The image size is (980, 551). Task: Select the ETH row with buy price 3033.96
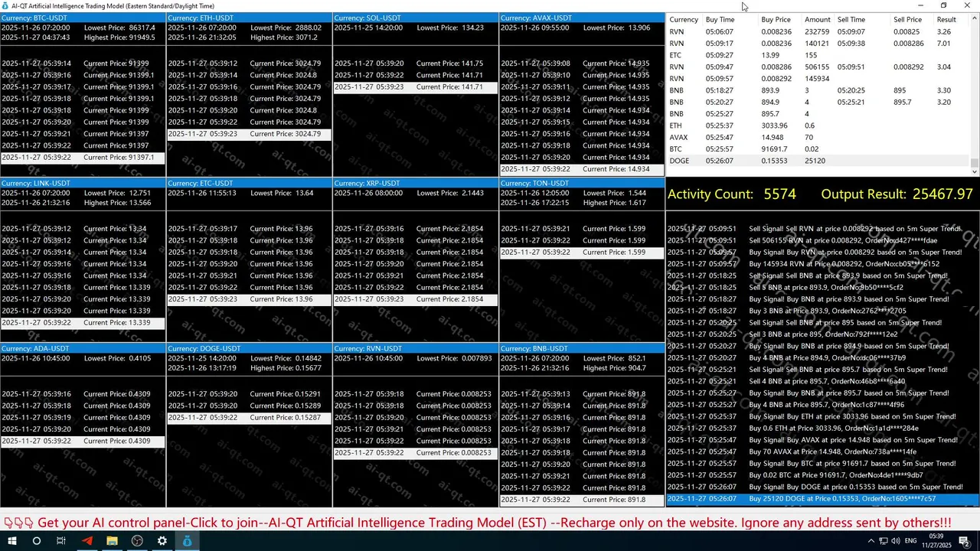pyautogui.click(x=818, y=126)
